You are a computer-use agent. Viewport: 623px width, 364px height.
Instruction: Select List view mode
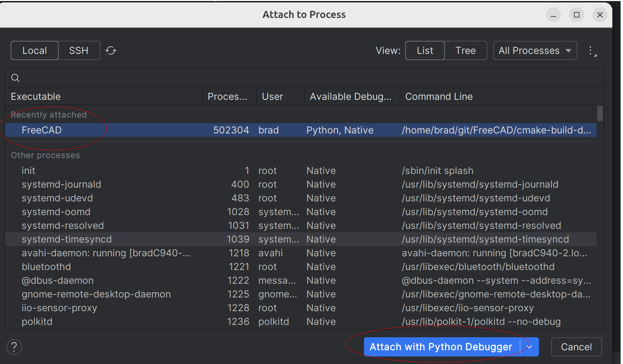tap(425, 50)
